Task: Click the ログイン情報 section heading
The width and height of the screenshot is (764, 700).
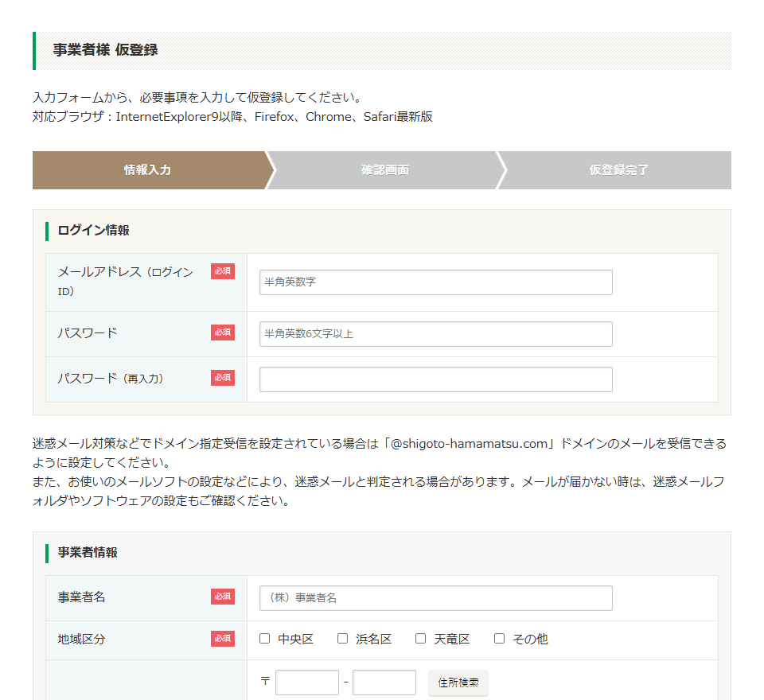Action: [94, 231]
